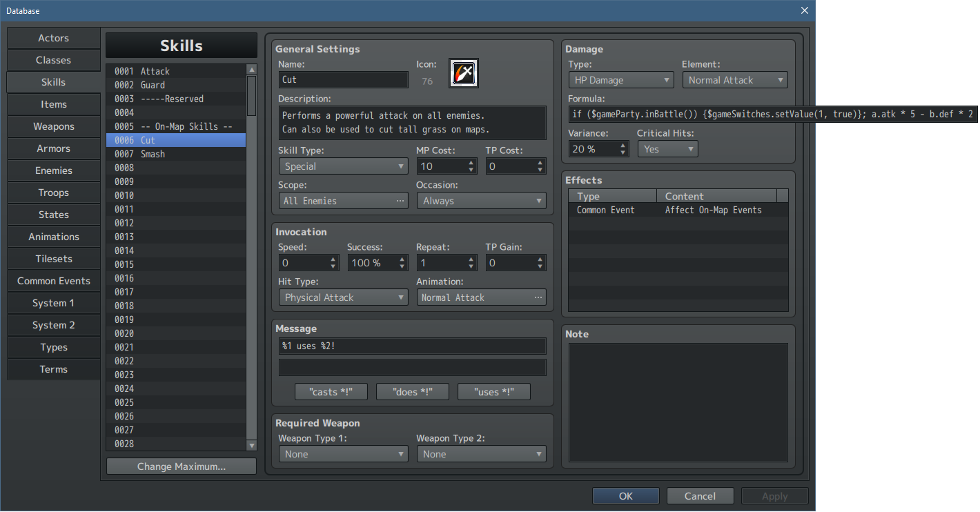Screen dimensions: 980x512
Task: Click the Cancel button
Action: (x=700, y=496)
